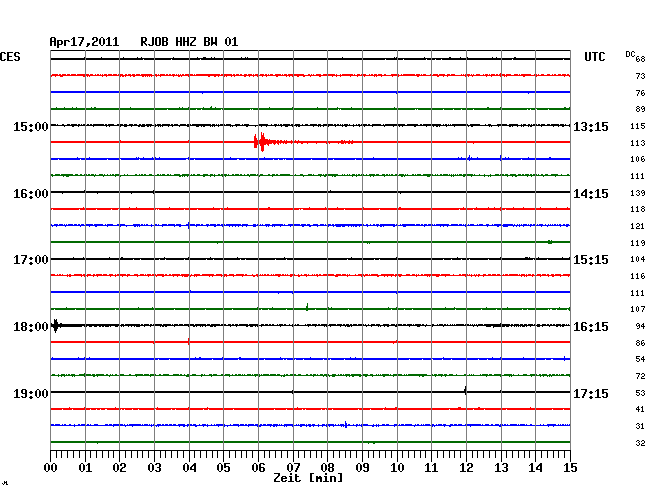Select the station title RJOB HHZ BW 01
Viewport: 650px width, 494px height.
click(x=189, y=42)
